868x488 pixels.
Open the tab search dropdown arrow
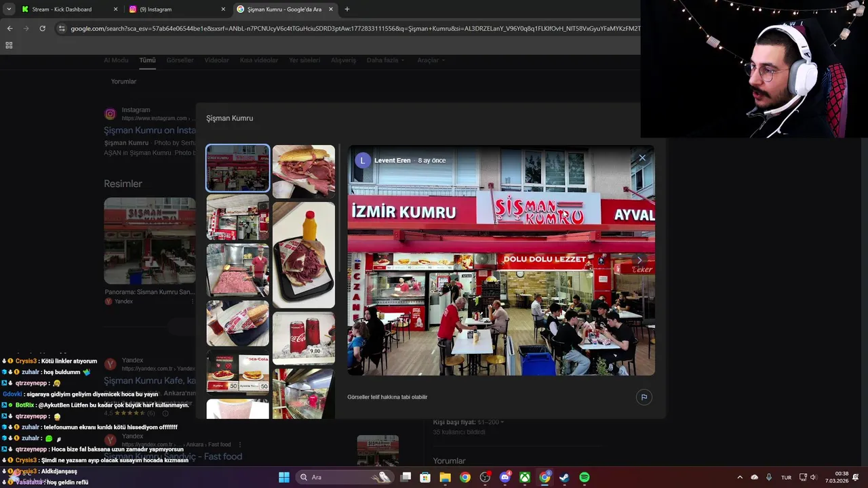point(9,9)
